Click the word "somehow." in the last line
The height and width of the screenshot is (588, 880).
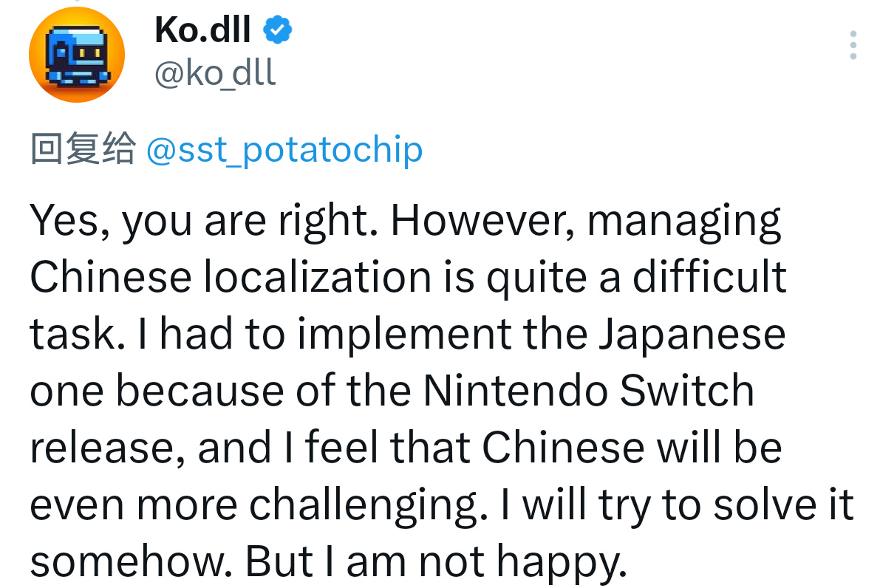(x=132, y=561)
